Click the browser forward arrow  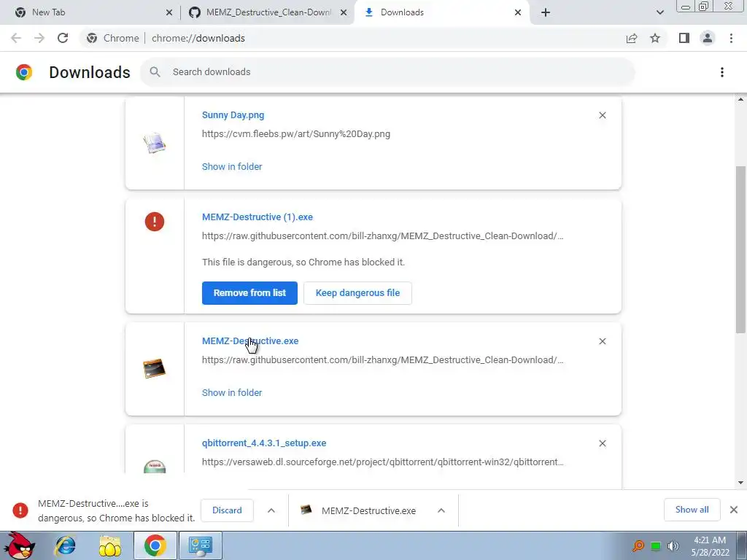39,38
